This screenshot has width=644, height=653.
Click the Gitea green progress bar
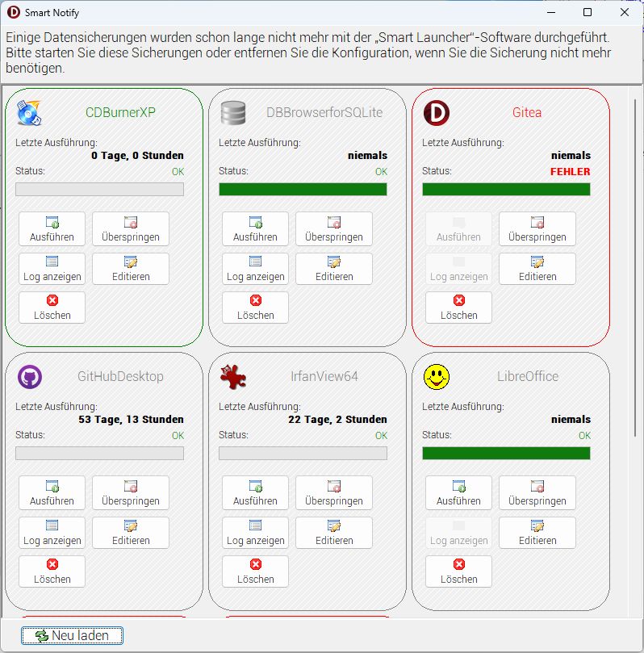506,190
